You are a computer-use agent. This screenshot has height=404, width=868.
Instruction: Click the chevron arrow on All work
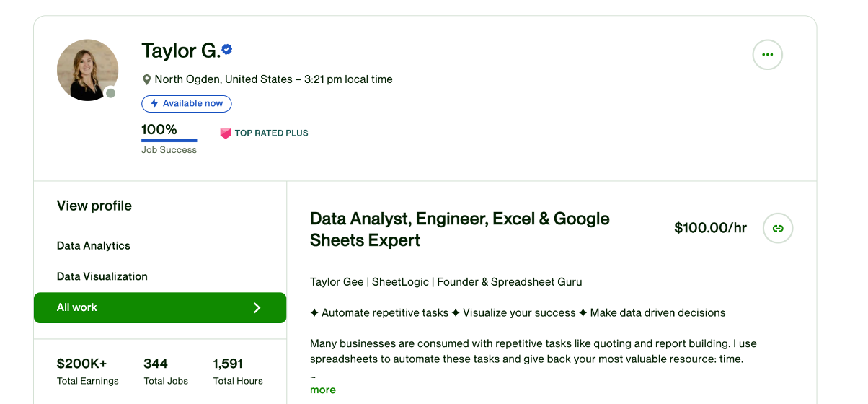[x=257, y=308]
